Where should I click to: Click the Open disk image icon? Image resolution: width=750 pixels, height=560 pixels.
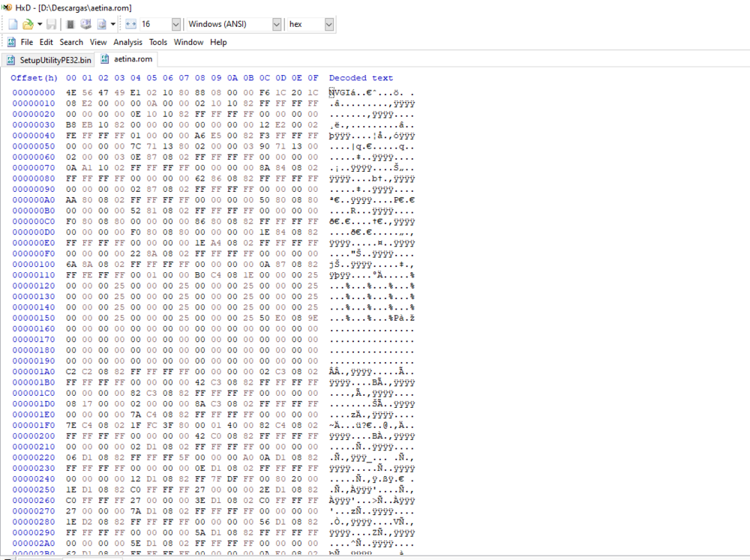101,24
